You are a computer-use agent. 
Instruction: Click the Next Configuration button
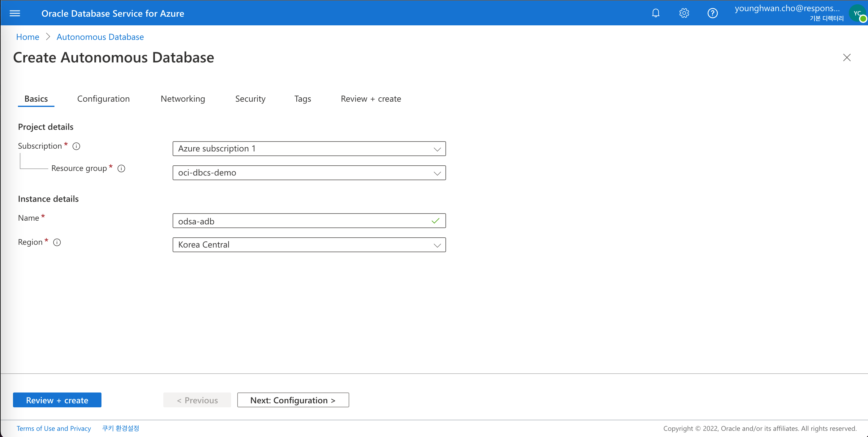click(293, 400)
